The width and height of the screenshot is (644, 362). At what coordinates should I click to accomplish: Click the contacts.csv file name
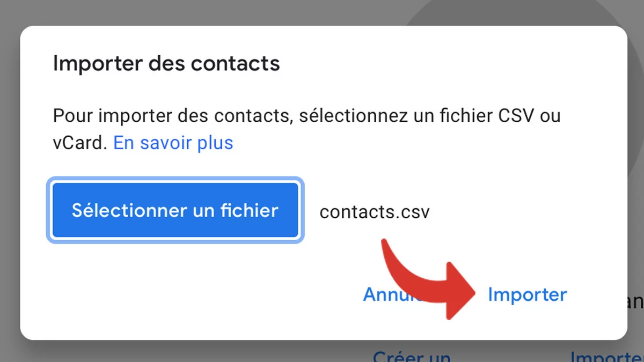pos(375,211)
